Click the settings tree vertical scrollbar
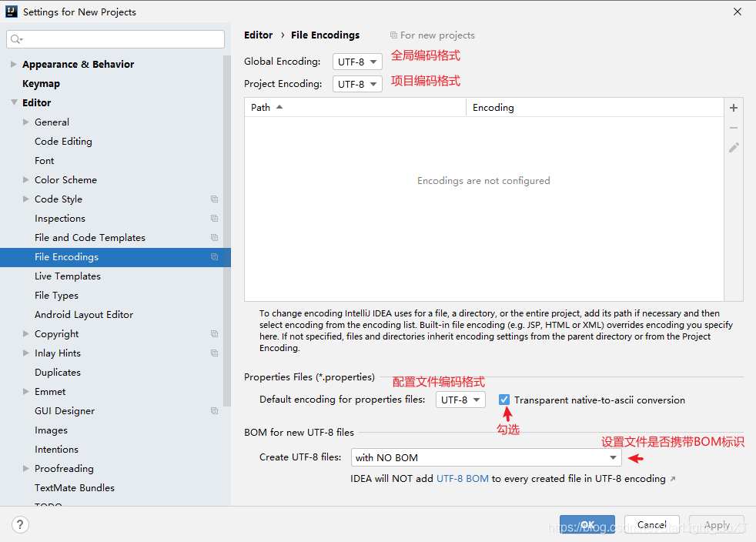The image size is (756, 542). click(227, 232)
